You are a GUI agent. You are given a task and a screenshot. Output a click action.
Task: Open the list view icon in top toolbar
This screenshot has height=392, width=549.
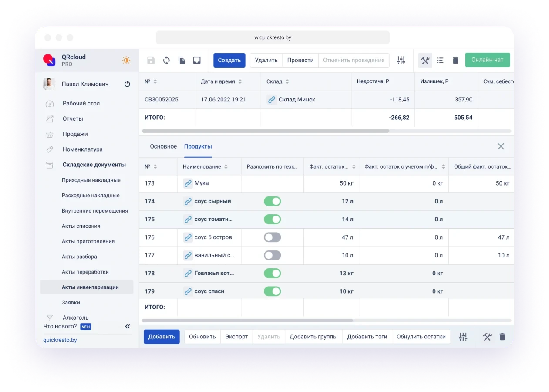(x=440, y=61)
